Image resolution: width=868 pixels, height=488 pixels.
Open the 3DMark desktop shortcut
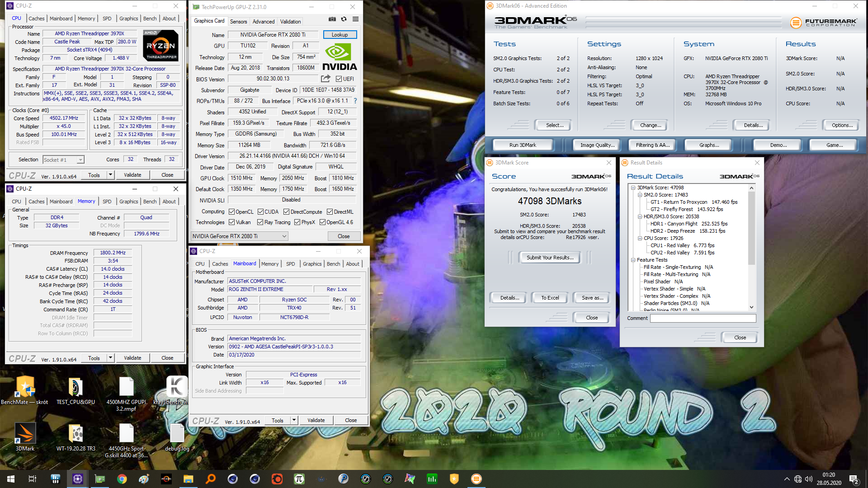pos(25,437)
